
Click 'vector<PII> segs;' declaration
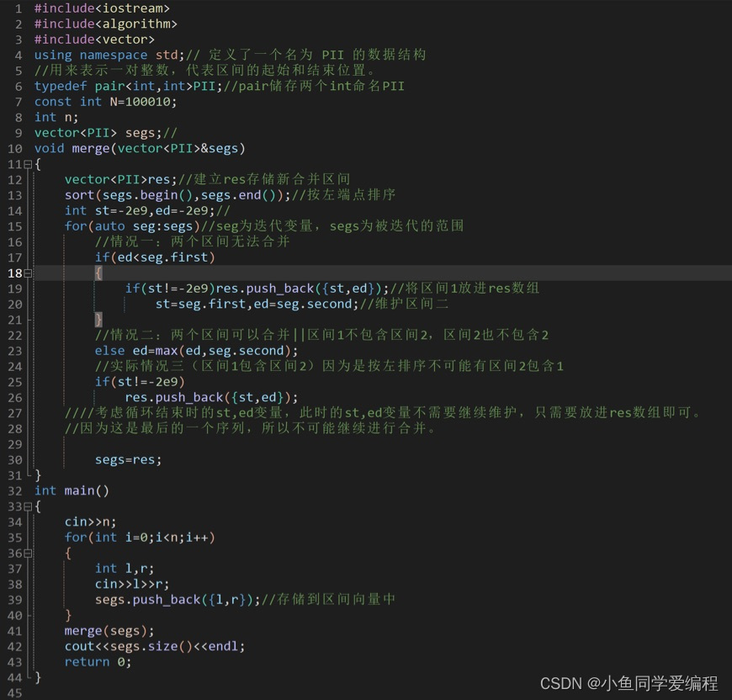tap(98, 133)
